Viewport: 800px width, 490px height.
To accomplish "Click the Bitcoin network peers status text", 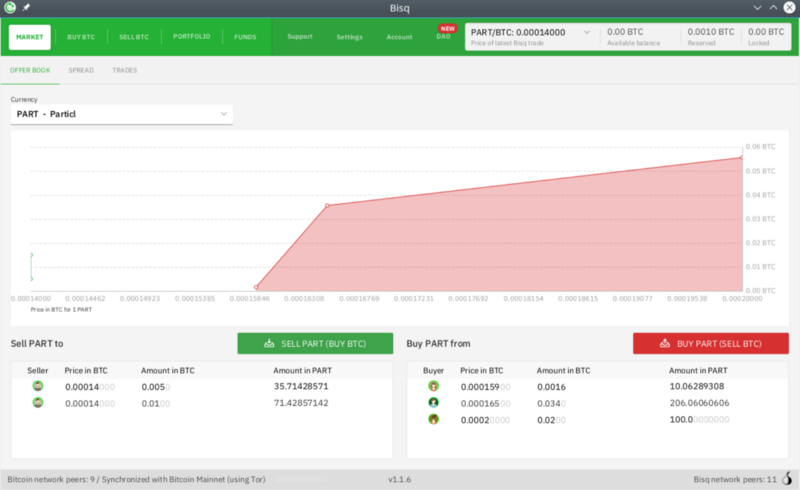I will coord(136,479).
